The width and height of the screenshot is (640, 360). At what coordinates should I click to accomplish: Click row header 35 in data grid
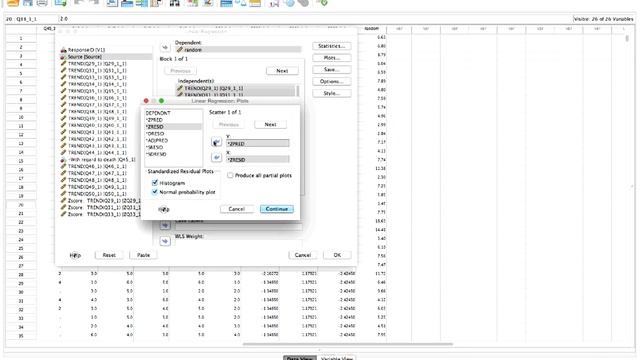[x=21, y=336]
